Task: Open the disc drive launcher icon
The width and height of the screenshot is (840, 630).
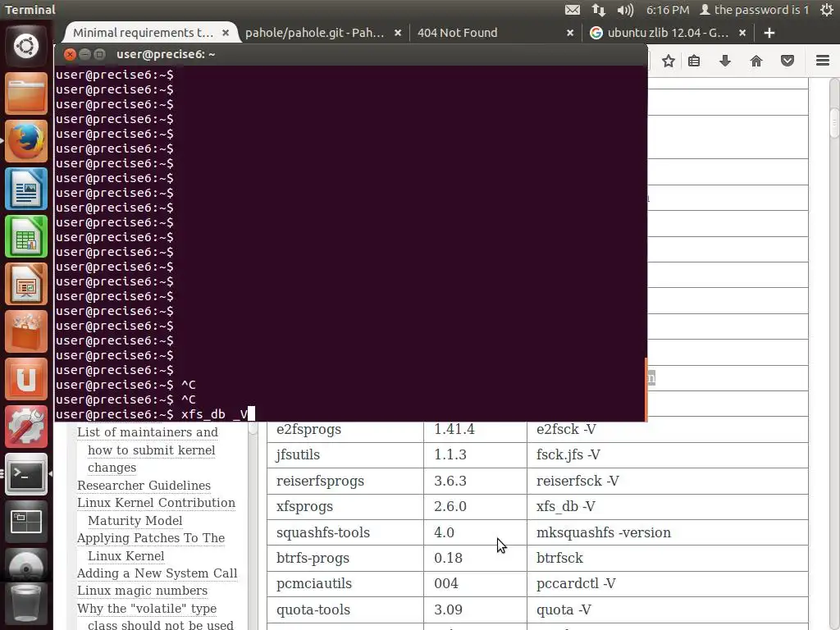Action: [x=25, y=567]
